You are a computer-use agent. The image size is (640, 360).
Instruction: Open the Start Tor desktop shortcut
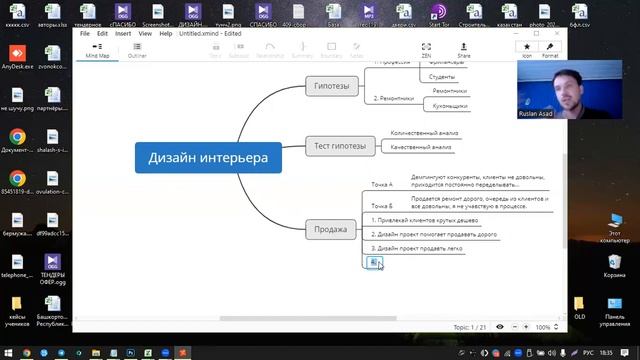coord(439,16)
